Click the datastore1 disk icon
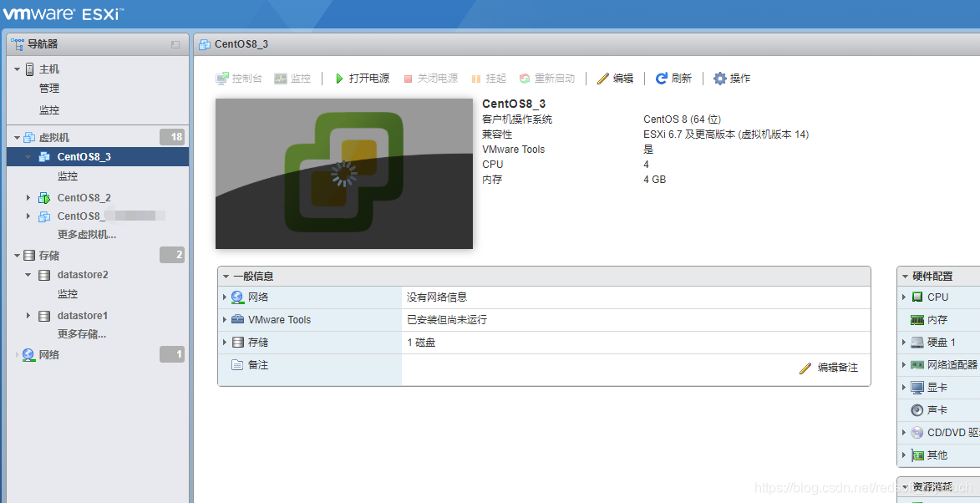Image resolution: width=980 pixels, height=503 pixels. 44,316
